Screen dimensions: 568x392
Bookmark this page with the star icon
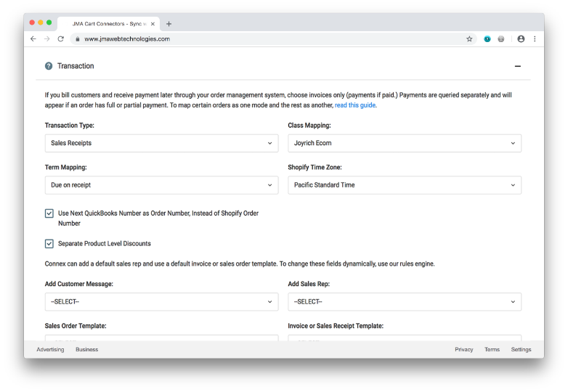coord(469,38)
